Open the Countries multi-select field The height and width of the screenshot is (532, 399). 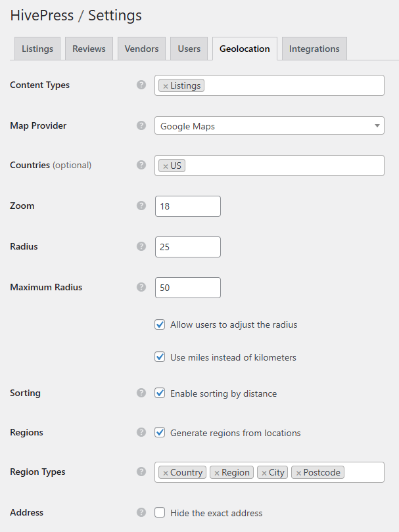click(283, 166)
